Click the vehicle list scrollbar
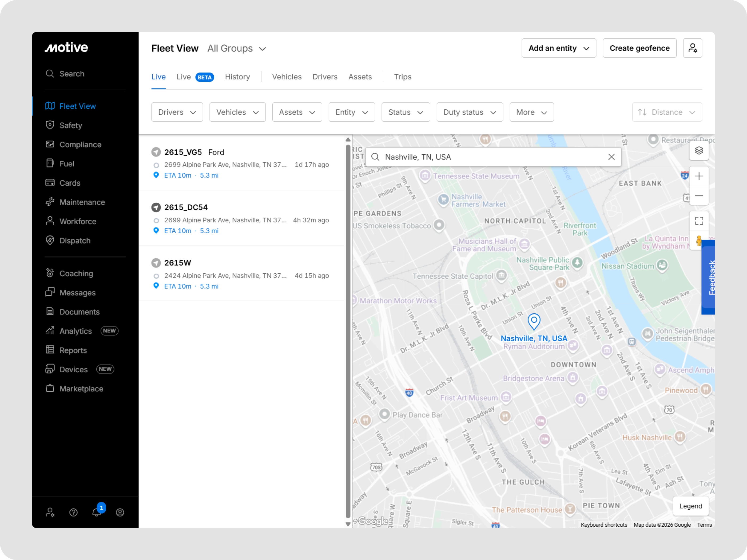The height and width of the screenshot is (560, 747). point(348,331)
